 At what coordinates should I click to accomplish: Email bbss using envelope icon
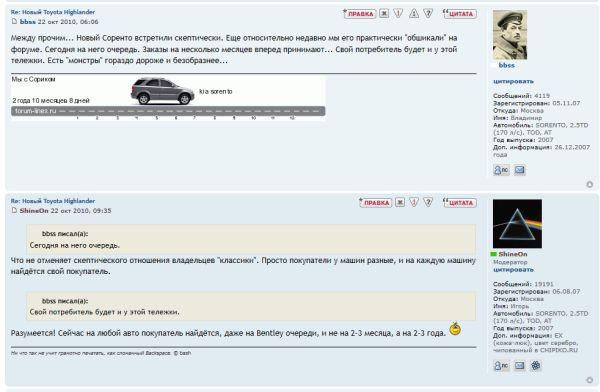tap(519, 170)
